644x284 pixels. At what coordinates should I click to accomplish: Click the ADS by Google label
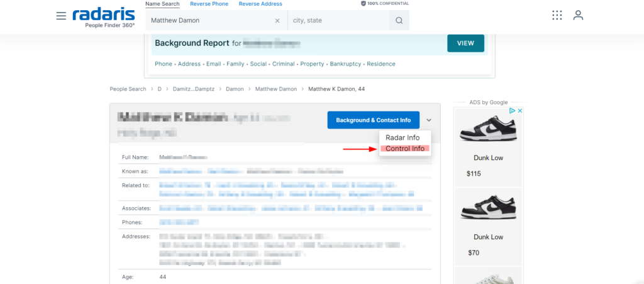[488, 103]
